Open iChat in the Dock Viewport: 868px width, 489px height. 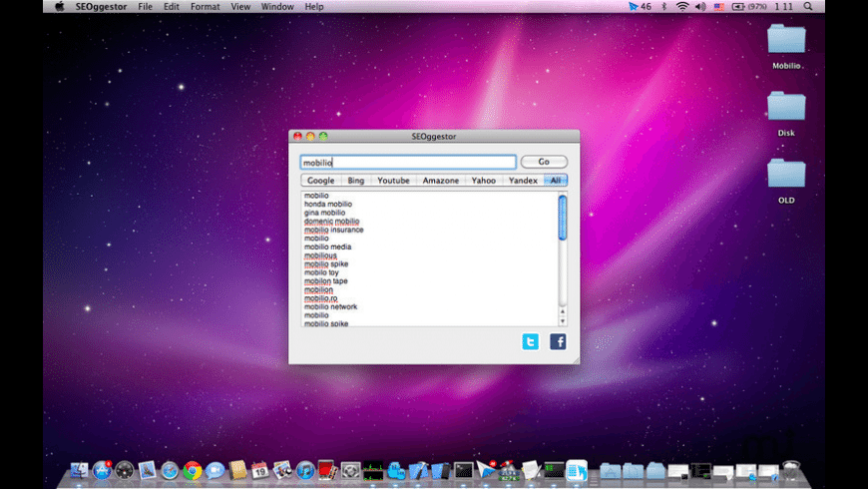click(x=215, y=471)
